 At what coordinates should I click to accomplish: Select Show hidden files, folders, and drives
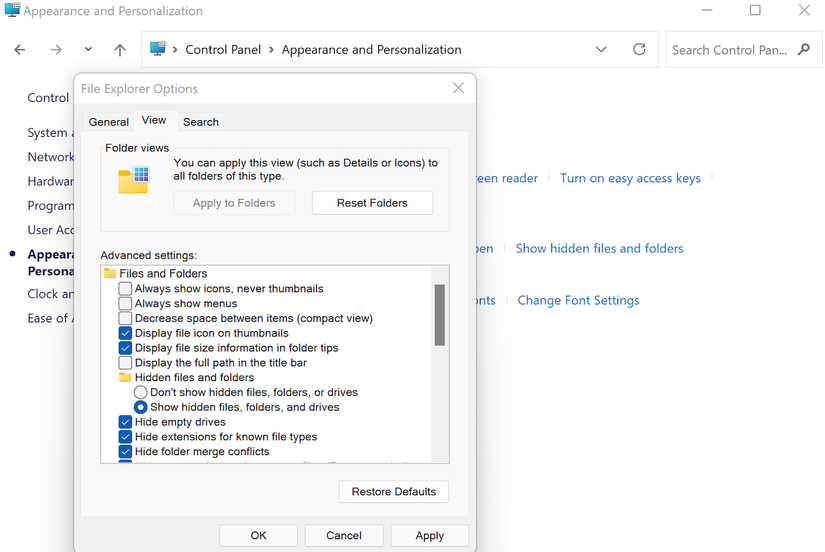[140, 407]
